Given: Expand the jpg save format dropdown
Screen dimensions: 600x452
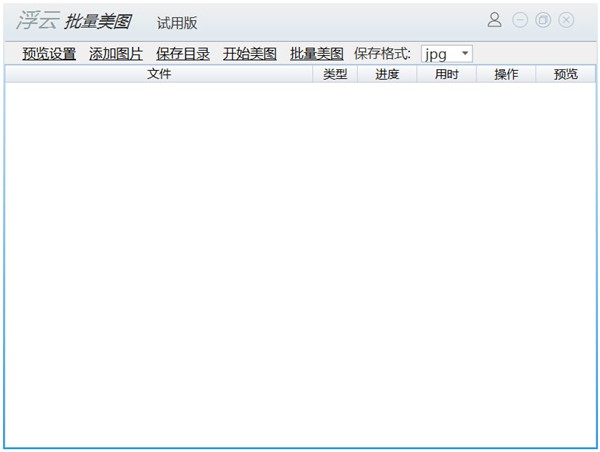Looking at the screenshot, I should 447,54.
